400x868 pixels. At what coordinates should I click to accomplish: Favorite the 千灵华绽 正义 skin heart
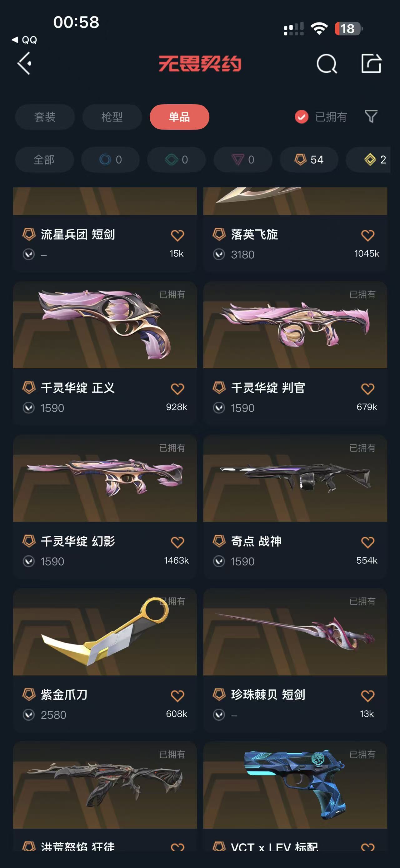click(177, 389)
